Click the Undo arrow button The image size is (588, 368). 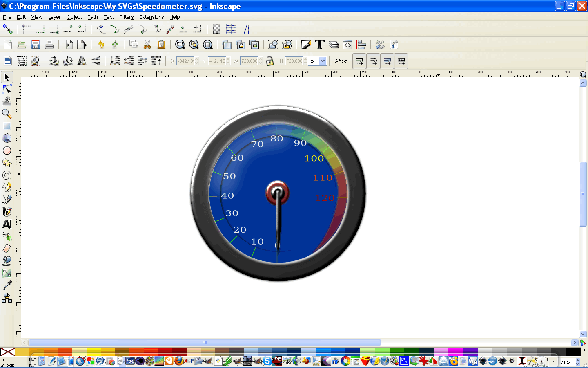(101, 45)
